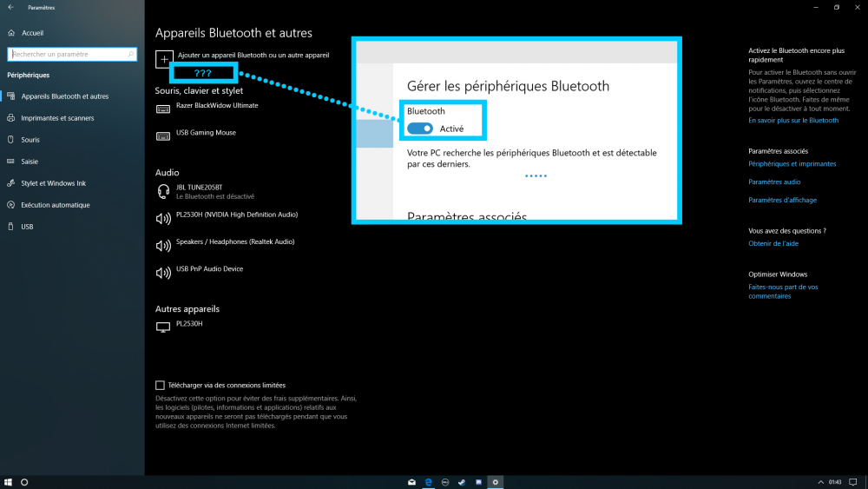
Task: Open the notification center icon
Action: (853, 482)
